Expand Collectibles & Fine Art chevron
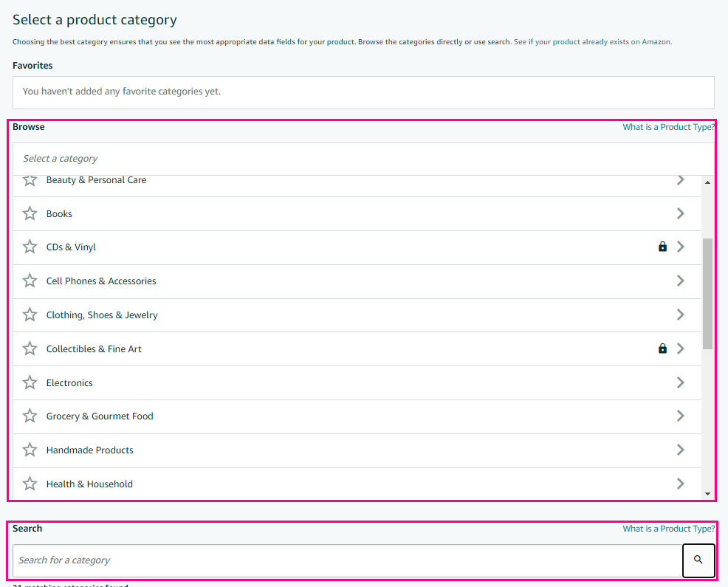The image size is (728, 587). coord(681,349)
